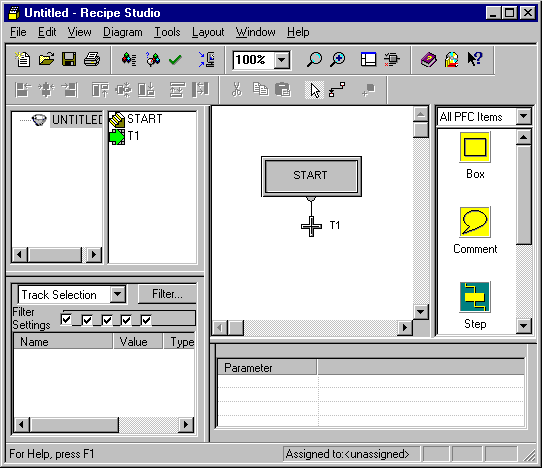Image resolution: width=542 pixels, height=468 pixels.
Task: Click the align left edges icon
Action: (23, 90)
